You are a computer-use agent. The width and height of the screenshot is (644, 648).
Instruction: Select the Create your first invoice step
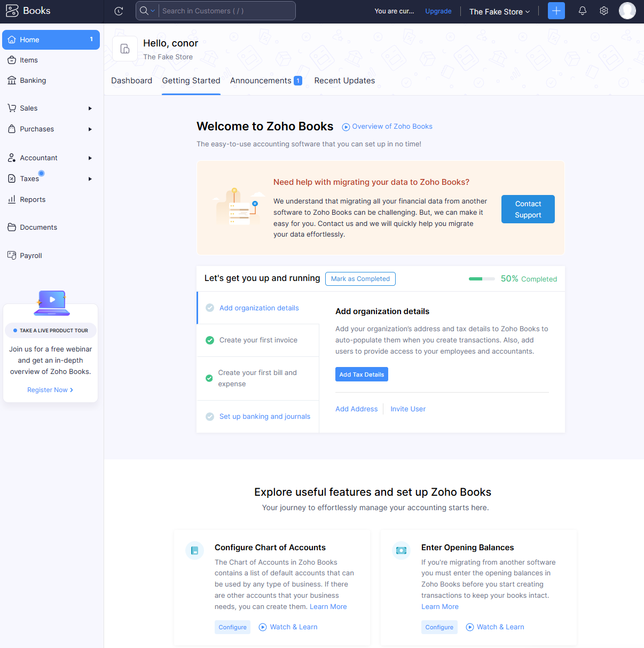pyautogui.click(x=258, y=340)
